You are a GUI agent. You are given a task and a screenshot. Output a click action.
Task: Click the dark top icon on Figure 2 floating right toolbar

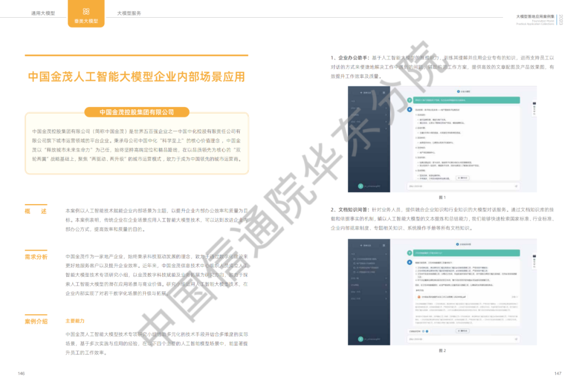tap(534, 256)
